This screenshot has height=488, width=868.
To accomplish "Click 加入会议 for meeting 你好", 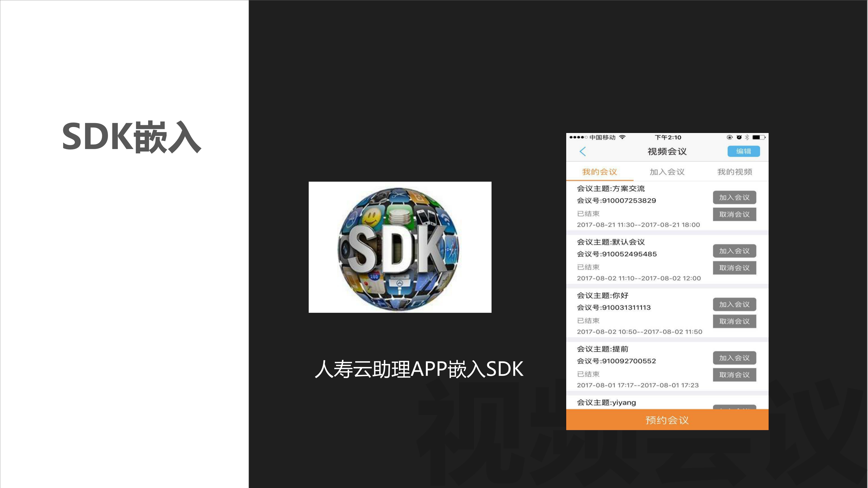I will coord(735,305).
